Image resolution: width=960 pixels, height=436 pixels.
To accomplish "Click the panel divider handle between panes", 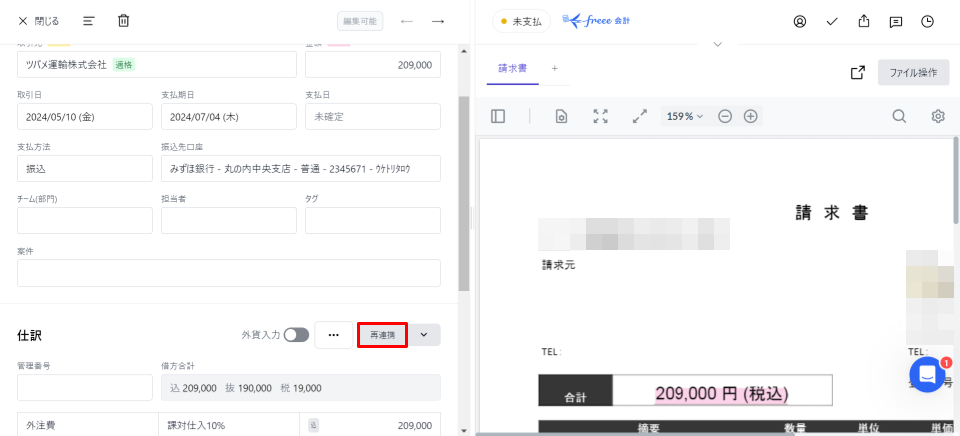I will tap(472, 218).
